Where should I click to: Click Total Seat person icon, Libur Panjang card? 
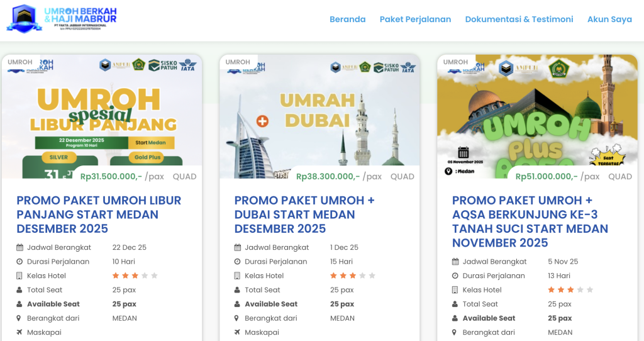(x=19, y=290)
